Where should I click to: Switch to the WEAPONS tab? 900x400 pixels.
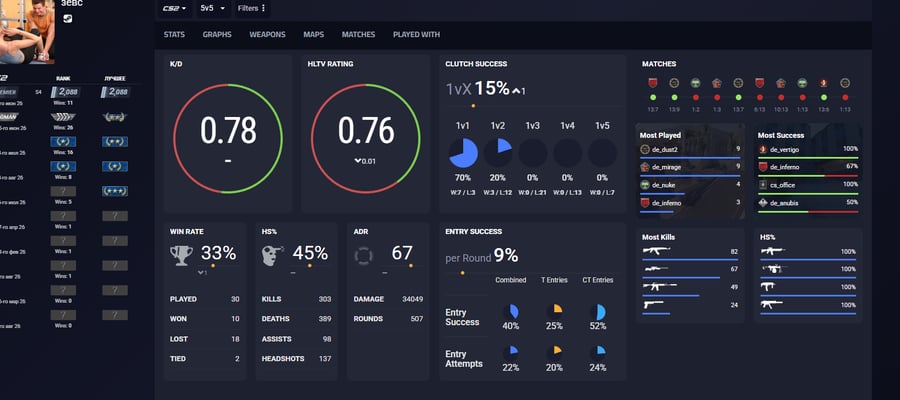(x=267, y=34)
